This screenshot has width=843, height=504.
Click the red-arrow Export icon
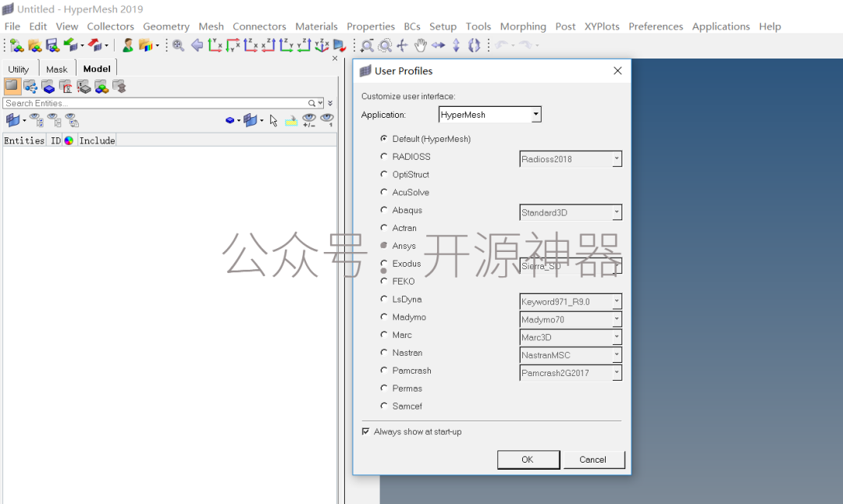point(94,46)
